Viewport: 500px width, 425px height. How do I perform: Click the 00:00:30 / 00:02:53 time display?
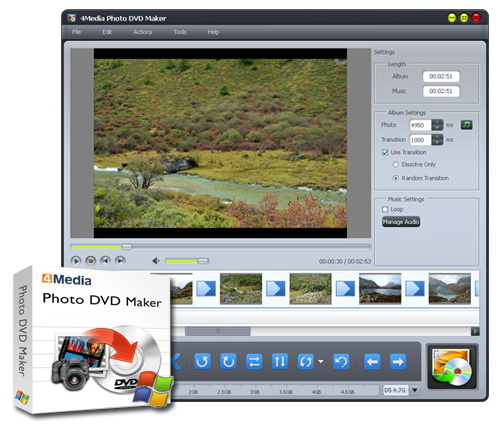point(345,261)
